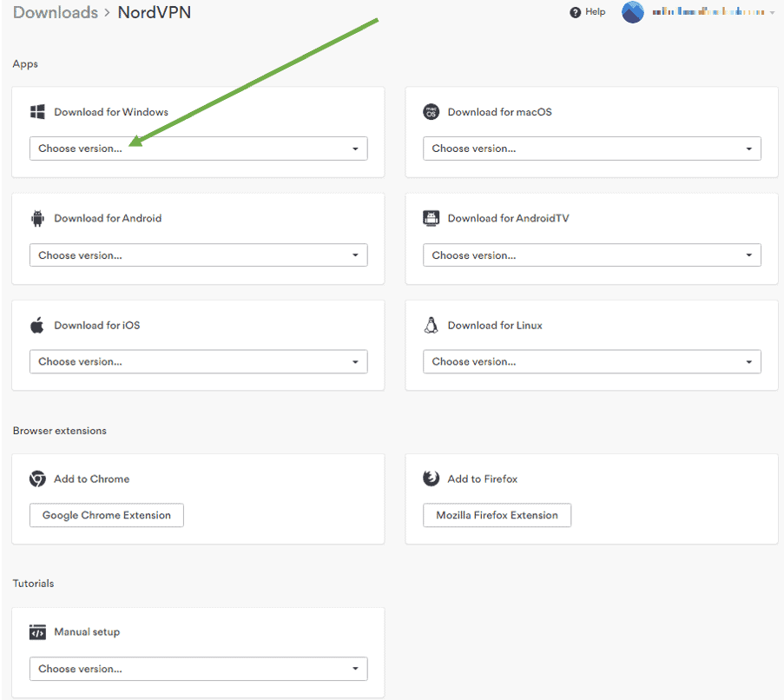Viewport: 784px width, 700px height.
Task: Click the Windows logo icon
Action: pos(37,111)
